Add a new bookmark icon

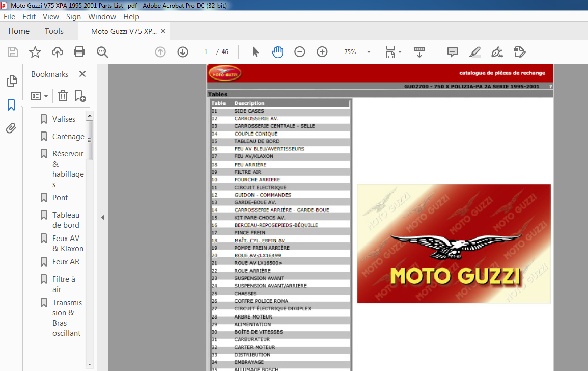point(80,96)
